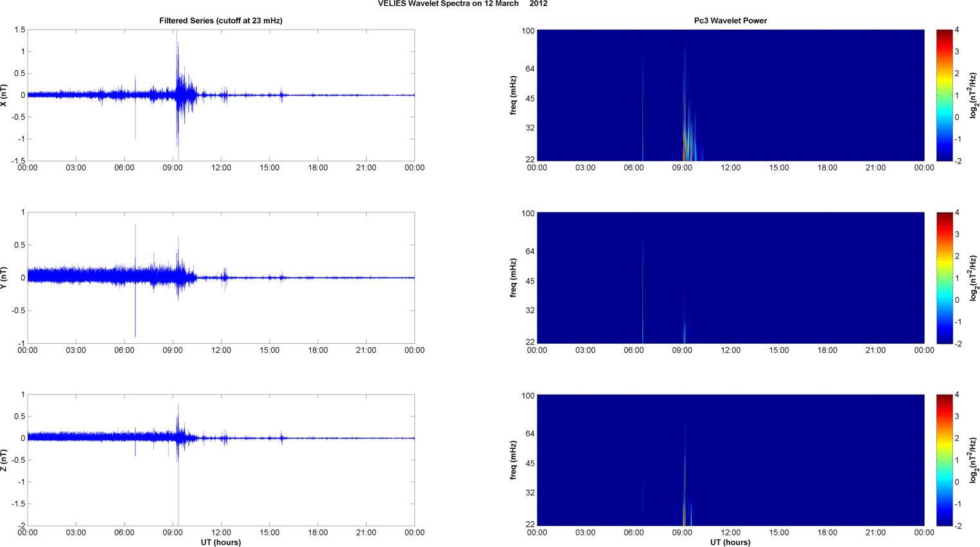This screenshot has height=547, width=980.
Task: Click the sharp spike before 07:00 in Y series
Action: (x=136, y=280)
